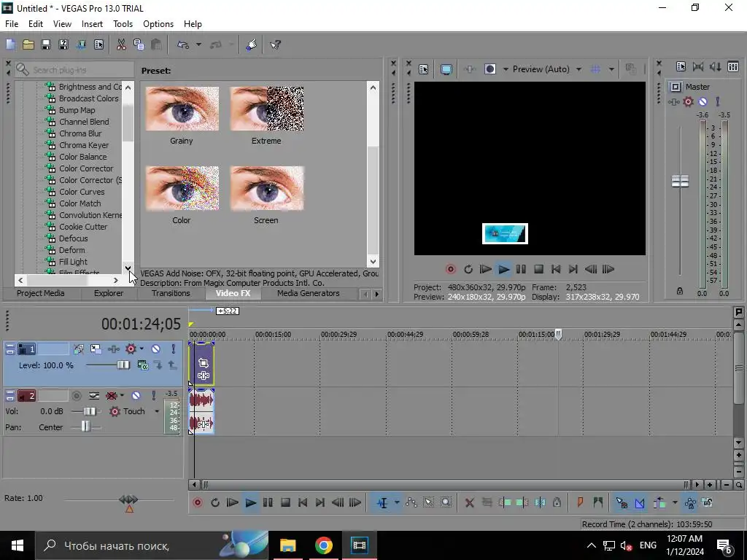This screenshot has height=560, width=747.
Task: Select Cookie Cutter plug-in in list
Action: tap(83, 227)
